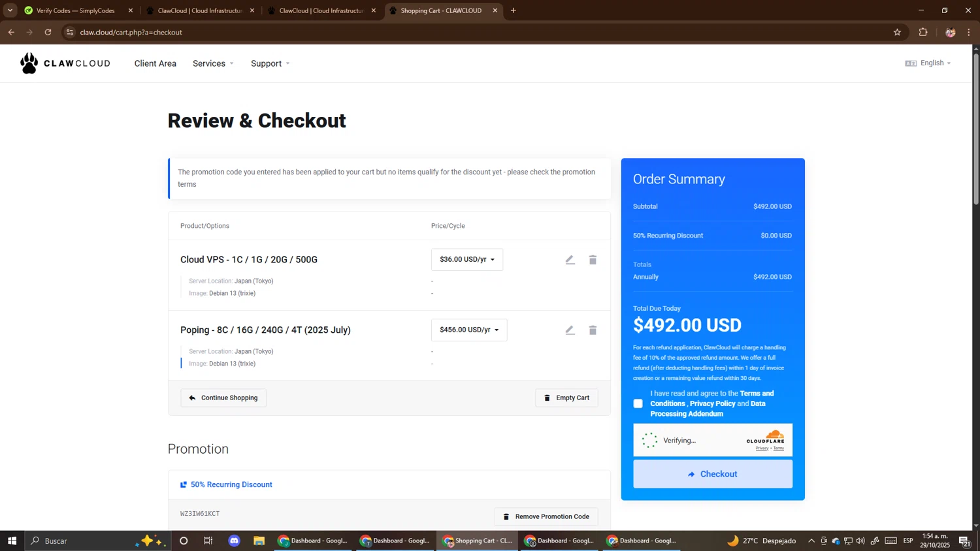
Task: Open Cloudflare Privacy link in the widget
Action: (762, 449)
